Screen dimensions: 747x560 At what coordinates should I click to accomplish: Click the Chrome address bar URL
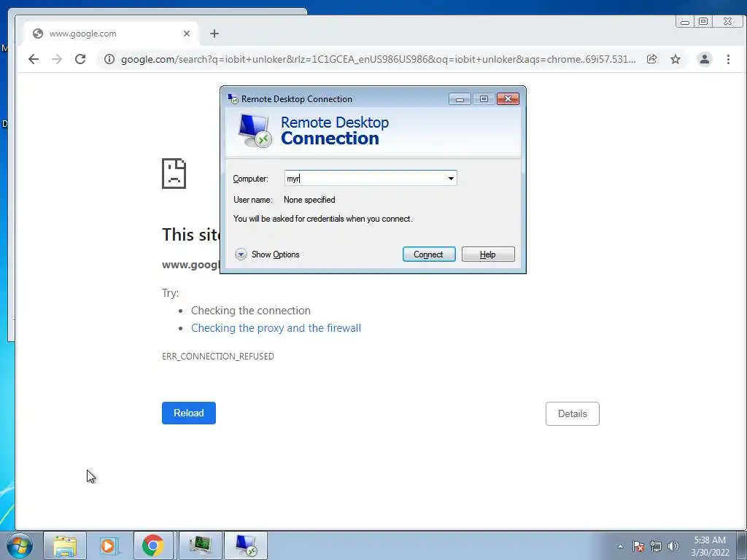tap(379, 59)
